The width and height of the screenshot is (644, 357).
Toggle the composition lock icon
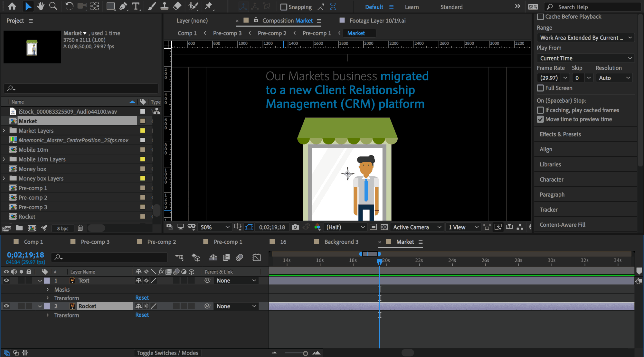click(256, 20)
